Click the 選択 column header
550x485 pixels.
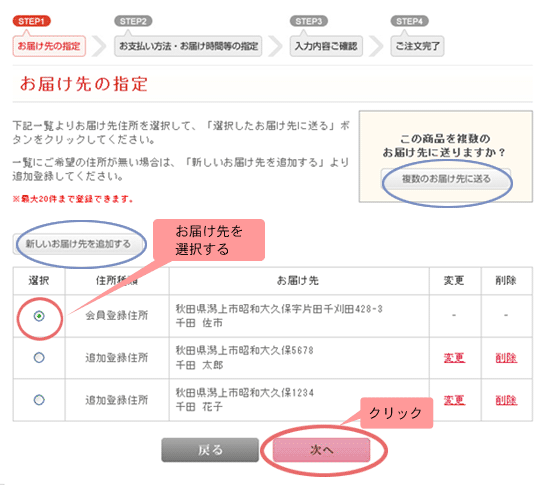click(39, 281)
